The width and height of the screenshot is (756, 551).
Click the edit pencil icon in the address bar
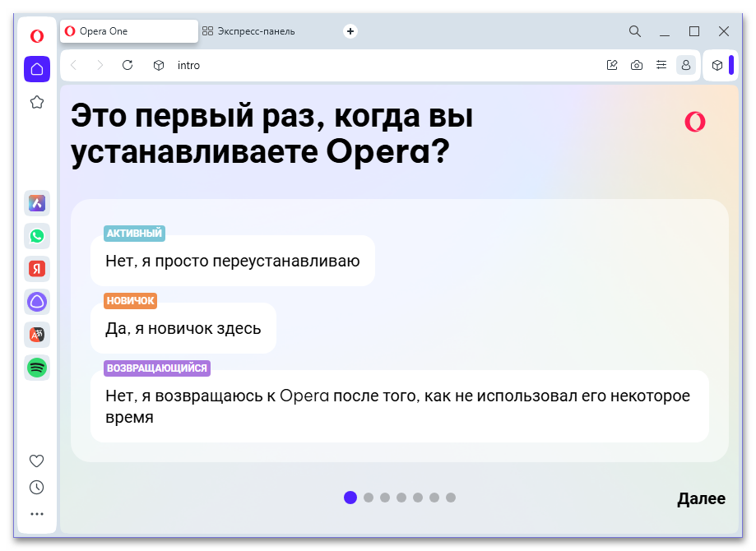click(612, 65)
